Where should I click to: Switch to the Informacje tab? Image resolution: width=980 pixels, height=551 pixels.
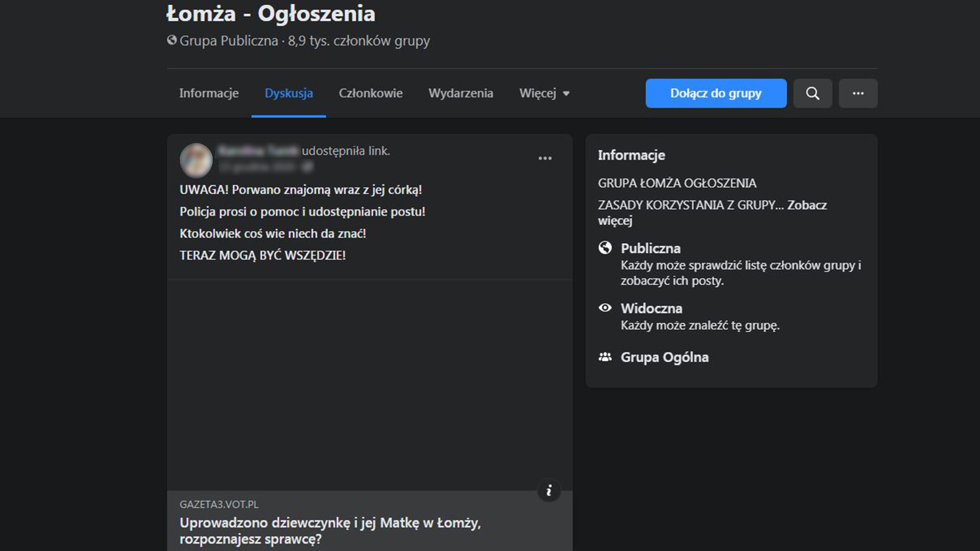tap(209, 93)
